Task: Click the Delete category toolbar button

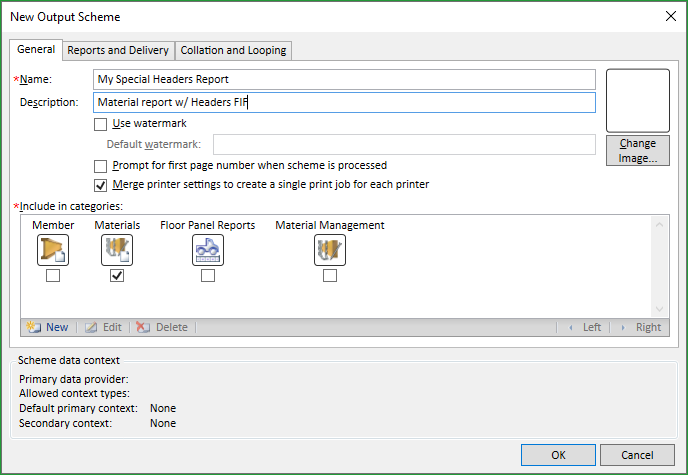Action: [x=162, y=327]
